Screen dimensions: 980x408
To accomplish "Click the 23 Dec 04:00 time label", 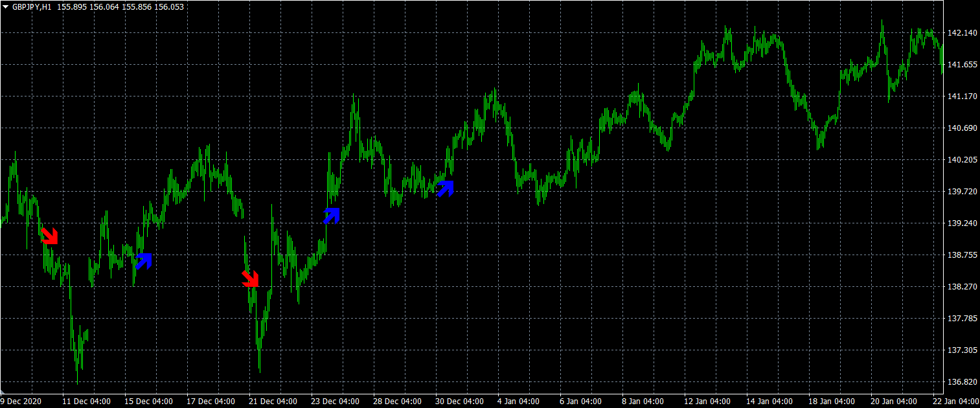I will click(335, 402).
